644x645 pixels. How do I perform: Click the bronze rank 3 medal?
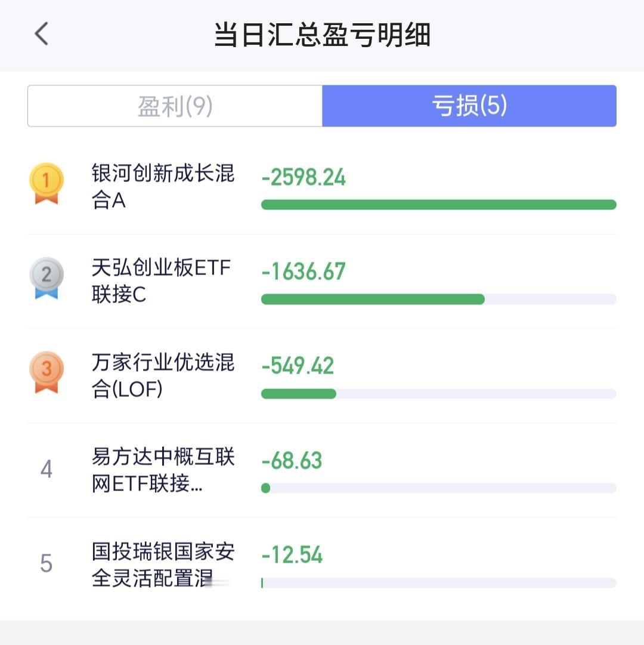tap(47, 372)
